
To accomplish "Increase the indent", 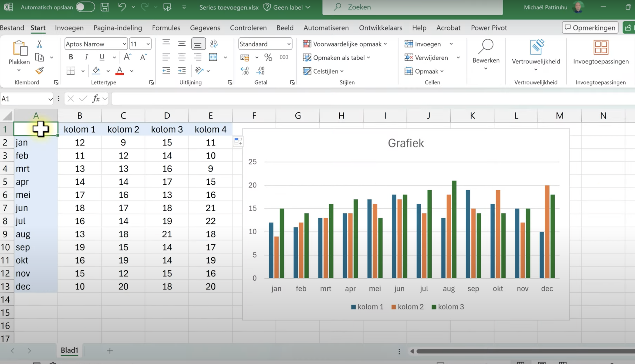I will 182,71.
